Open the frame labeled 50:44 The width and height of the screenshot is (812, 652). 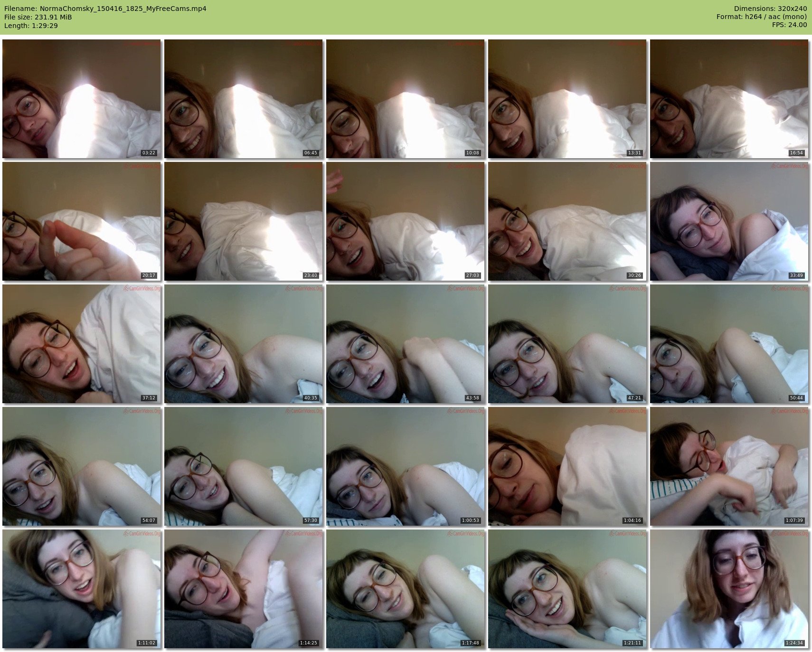click(x=729, y=344)
